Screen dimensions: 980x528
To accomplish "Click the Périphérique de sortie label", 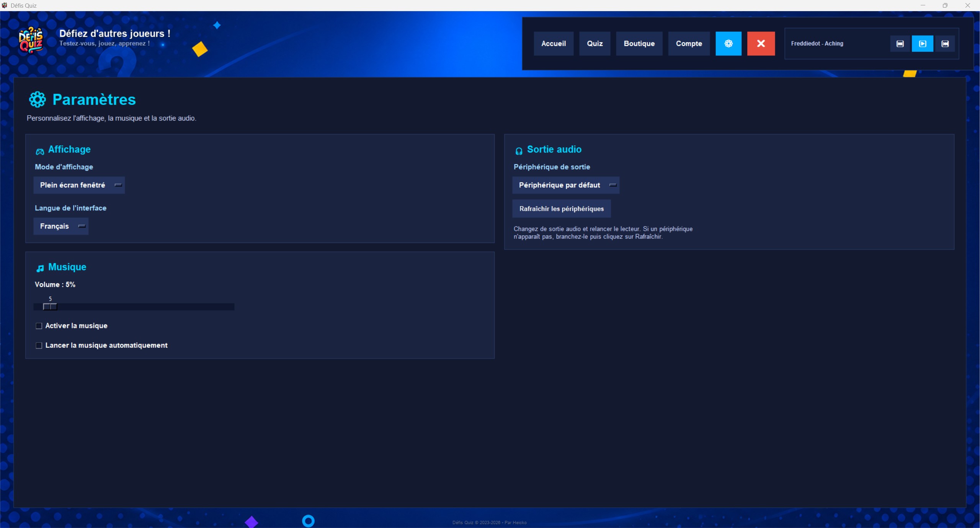I will pyautogui.click(x=552, y=167).
